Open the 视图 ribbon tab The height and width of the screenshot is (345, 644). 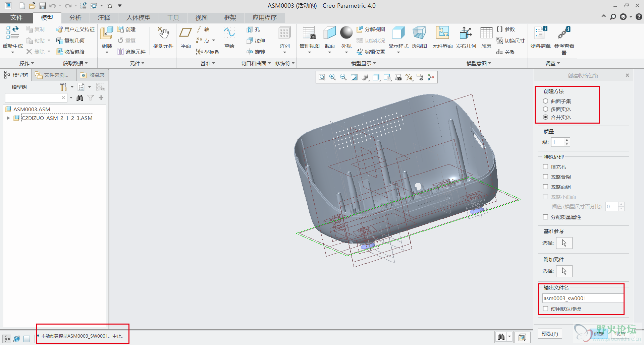(x=201, y=18)
